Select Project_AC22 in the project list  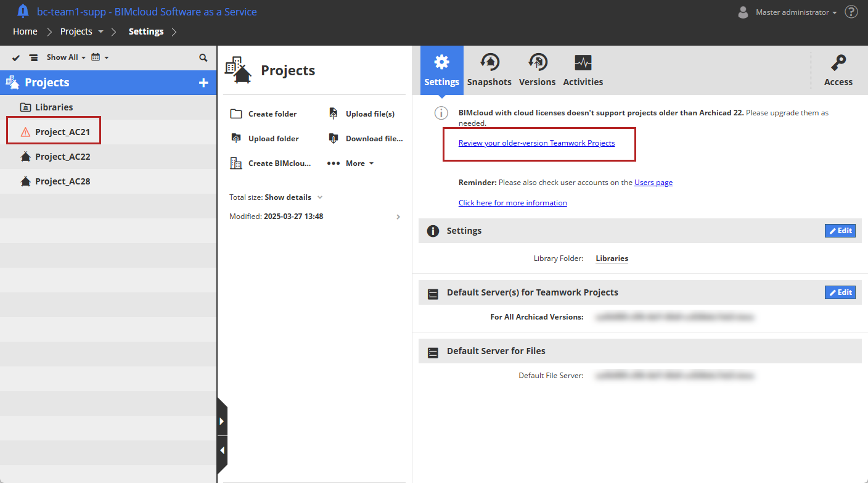tap(108, 157)
